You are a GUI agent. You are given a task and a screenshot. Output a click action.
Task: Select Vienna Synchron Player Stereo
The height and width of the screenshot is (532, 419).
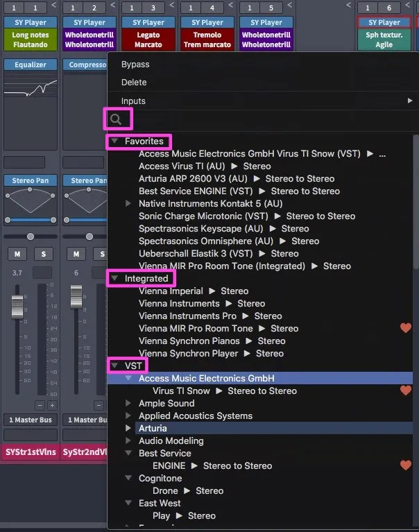click(211, 353)
